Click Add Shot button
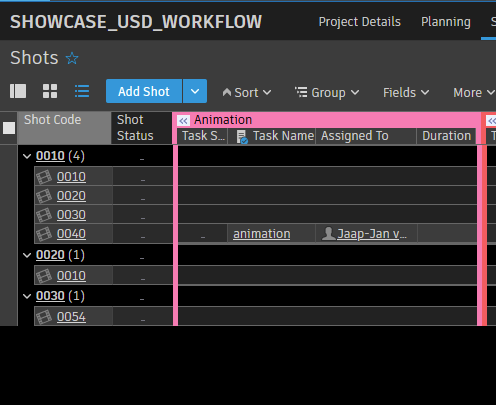 144,91
